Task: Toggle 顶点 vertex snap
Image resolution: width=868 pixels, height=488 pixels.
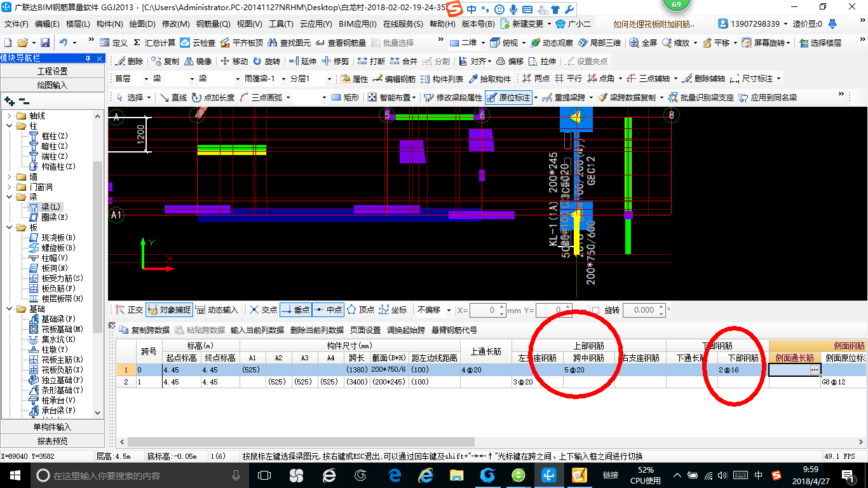Action: [x=360, y=310]
